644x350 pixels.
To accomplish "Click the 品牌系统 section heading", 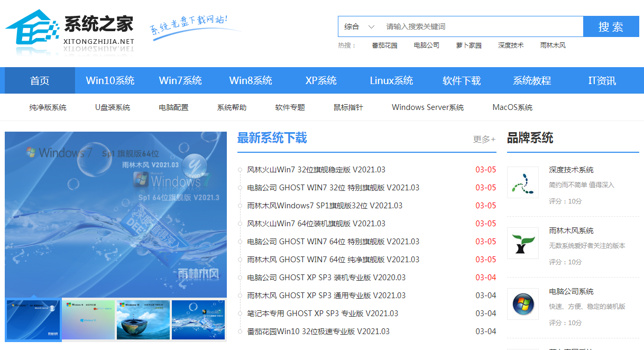I will point(530,139).
